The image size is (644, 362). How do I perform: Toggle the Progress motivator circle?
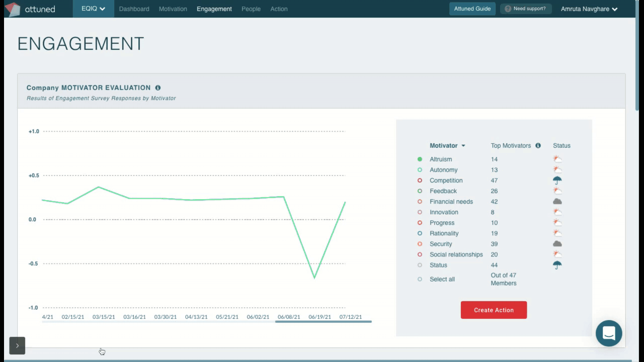pyautogui.click(x=420, y=223)
